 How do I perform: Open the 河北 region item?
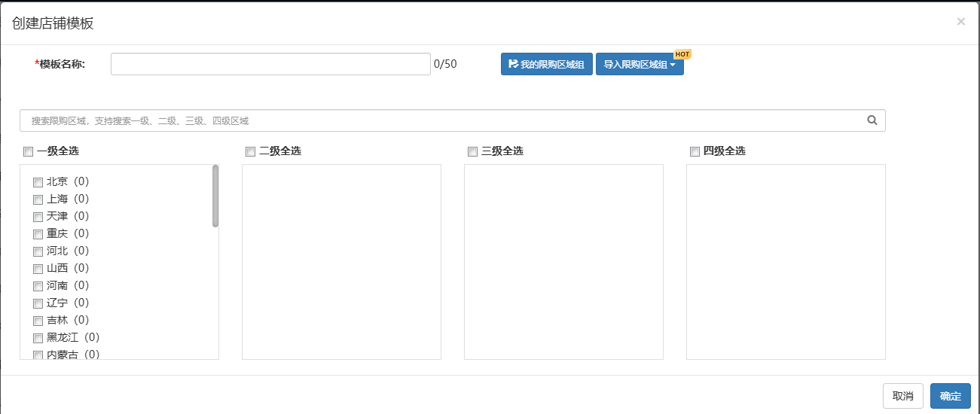(x=57, y=251)
